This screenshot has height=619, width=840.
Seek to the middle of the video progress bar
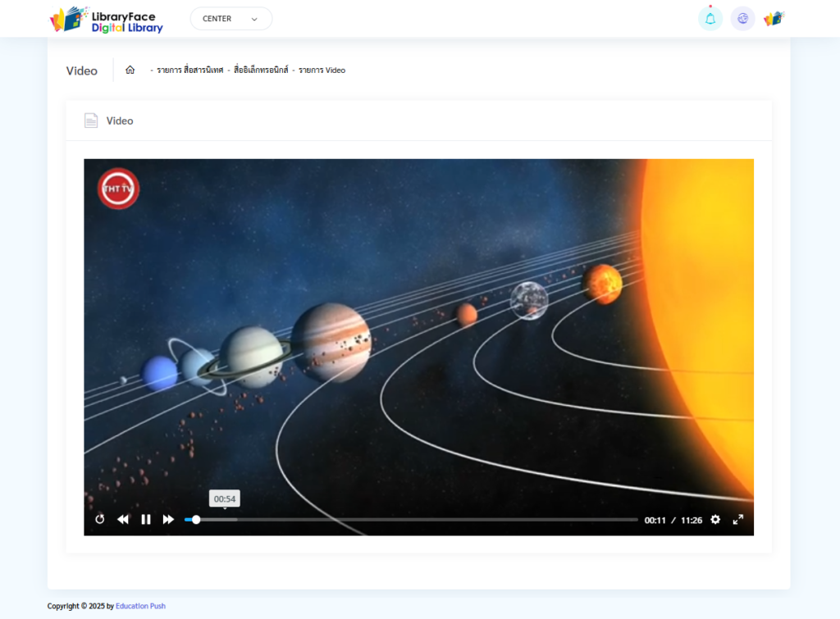click(411, 519)
